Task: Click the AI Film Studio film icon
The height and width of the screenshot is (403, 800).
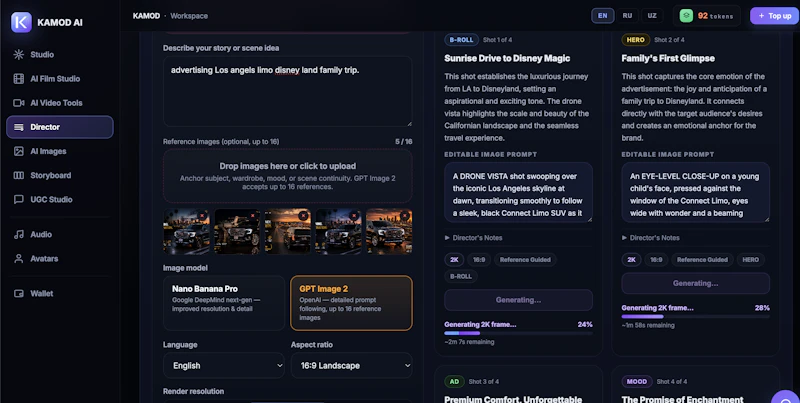Action: tap(19, 79)
